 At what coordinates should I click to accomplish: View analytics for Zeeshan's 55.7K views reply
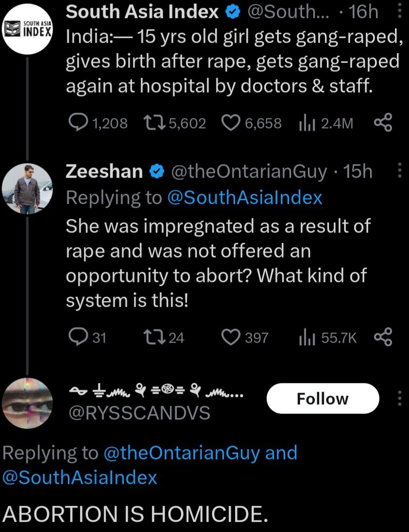coord(306,337)
